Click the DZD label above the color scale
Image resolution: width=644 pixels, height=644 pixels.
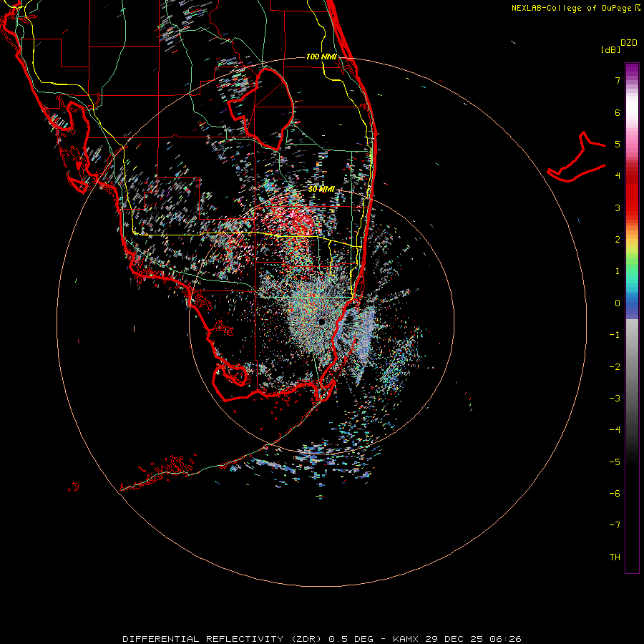[629, 43]
